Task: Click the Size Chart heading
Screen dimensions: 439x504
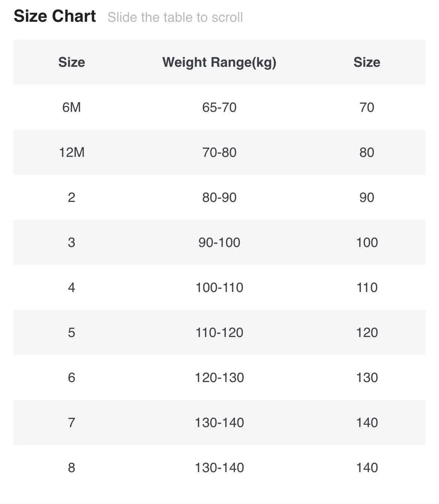Action: tap(55, 17)
